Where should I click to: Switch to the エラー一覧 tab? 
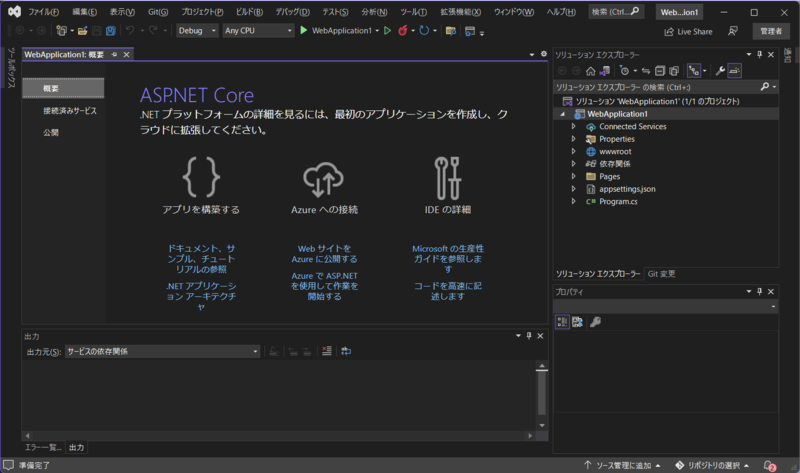tap(43, 447)
